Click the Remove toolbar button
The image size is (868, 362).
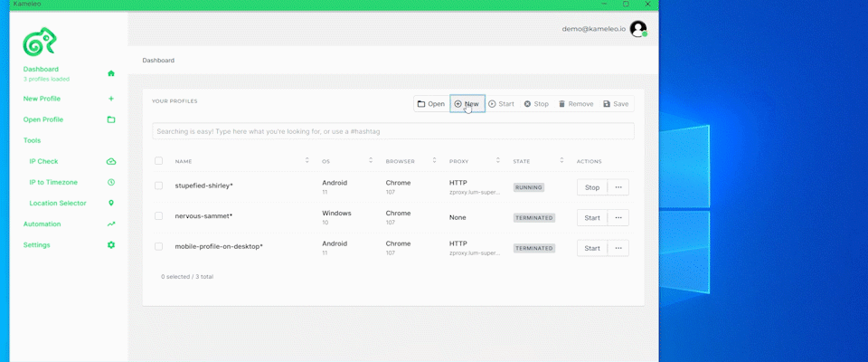point(576,104)
